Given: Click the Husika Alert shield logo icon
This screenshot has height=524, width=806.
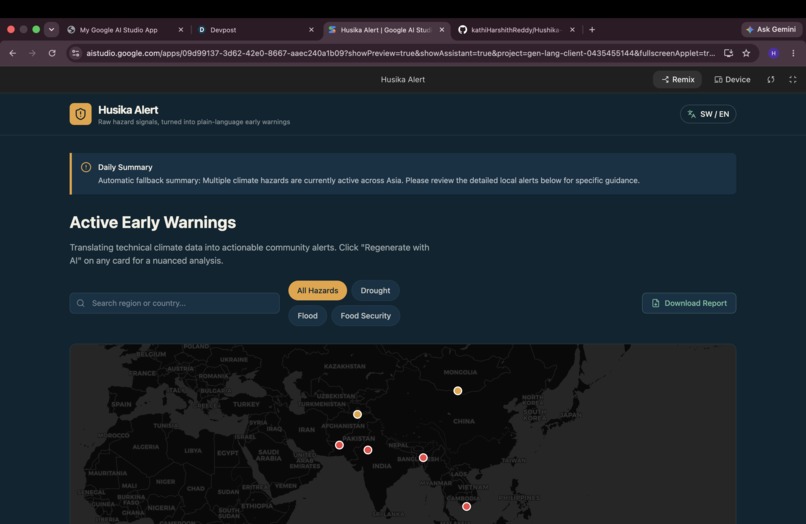Looking at the screenshot, I should (x=81, y=114).
